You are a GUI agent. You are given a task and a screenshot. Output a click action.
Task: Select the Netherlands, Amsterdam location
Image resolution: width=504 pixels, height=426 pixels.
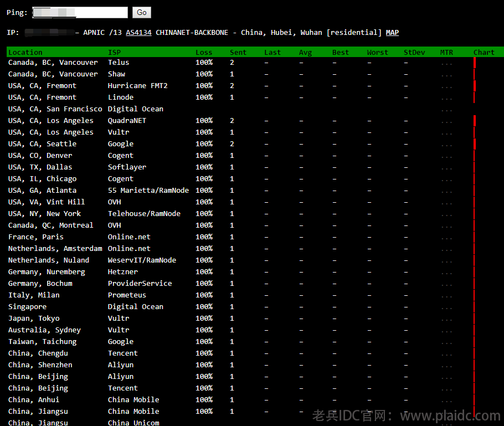pyautogui.click(x=55, y=249)
